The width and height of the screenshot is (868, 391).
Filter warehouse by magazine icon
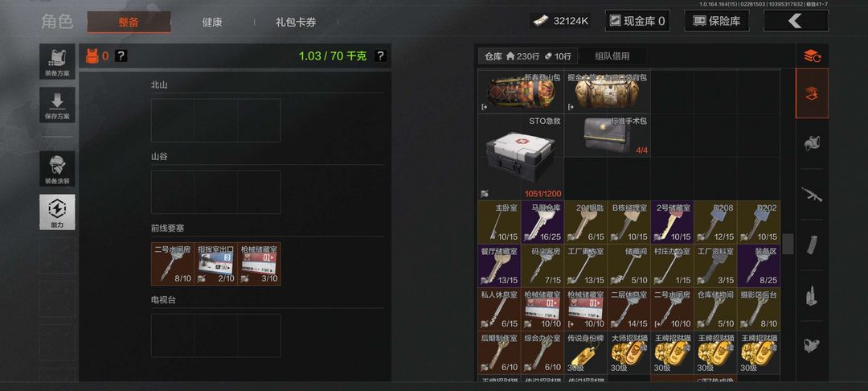click(812, 245)
